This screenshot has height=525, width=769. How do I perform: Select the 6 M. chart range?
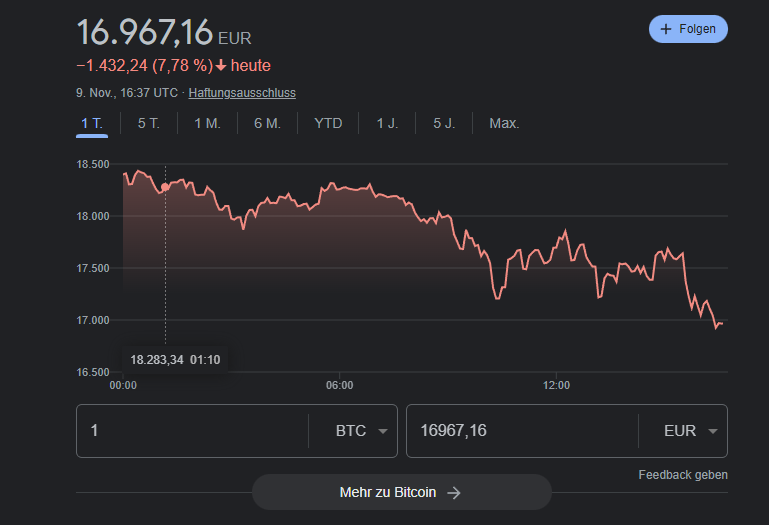267,124
